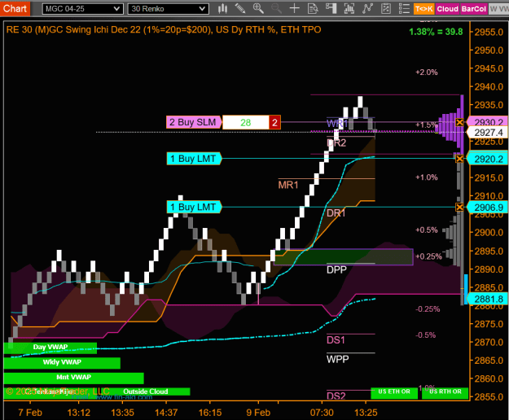Click the US RTH OR label
The image size is (509, 420).
click(445, 392)
